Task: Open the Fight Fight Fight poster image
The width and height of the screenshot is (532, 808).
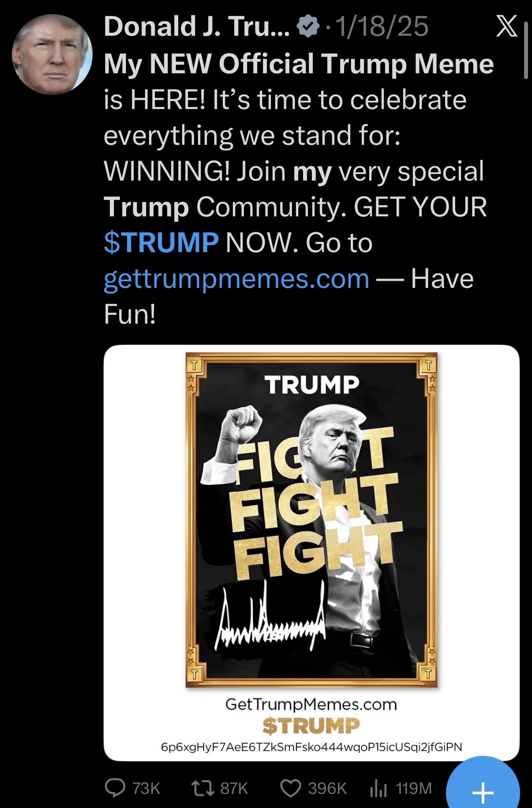Action: click(x=311, y=519)
